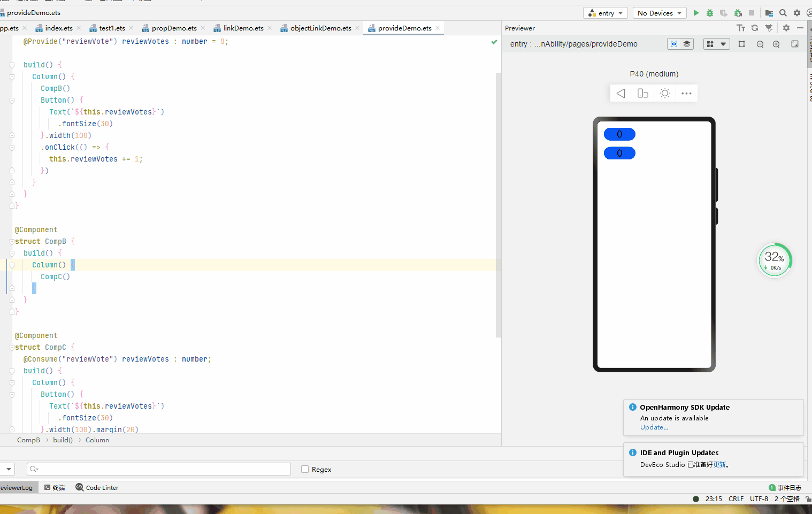This screenshot has height=514, width=812.
Task: Enable the Regex checkbox
Action: pos(305,469)
